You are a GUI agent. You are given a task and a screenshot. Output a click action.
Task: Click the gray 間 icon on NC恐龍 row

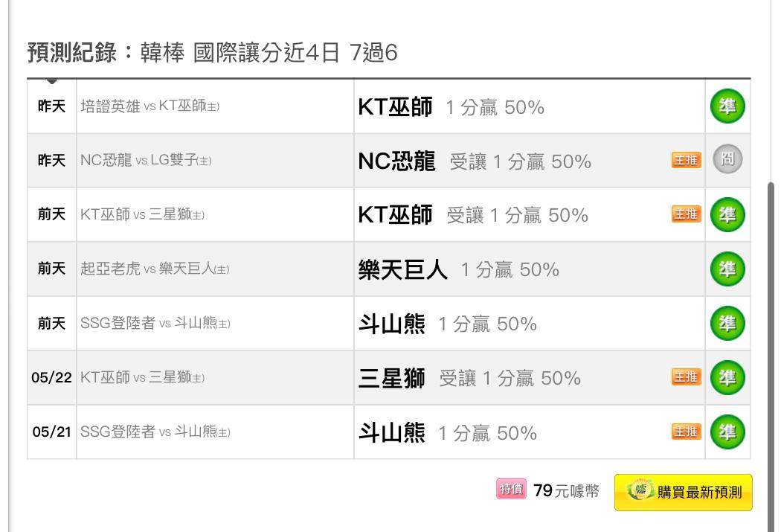pyautogui.click(x=727, y=159)
